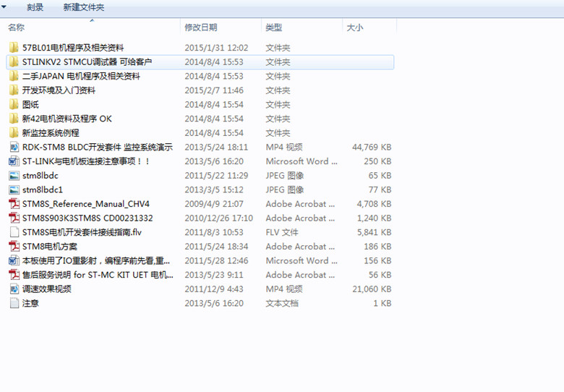Click the 新建文件夹 toolbar button
Screen dimensions: 564x392
(83, 7)
